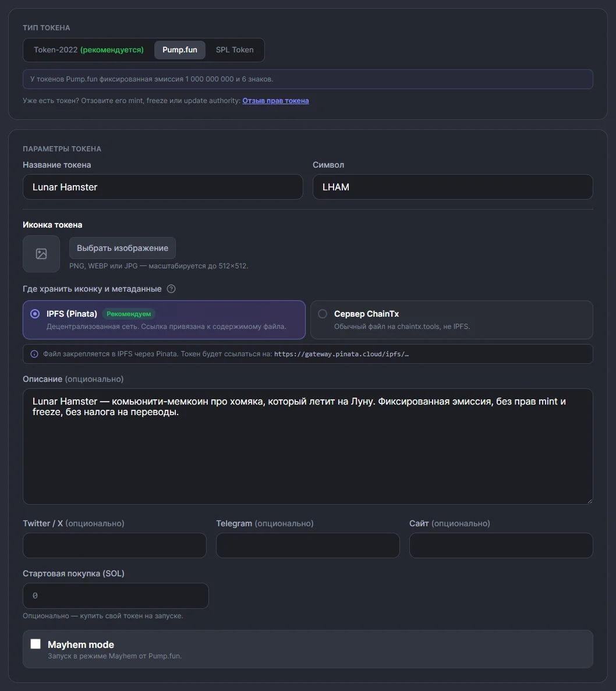Click the Децентрализованная сеть description text
This screenshot has height=691, width=616.
pos(166,327)
